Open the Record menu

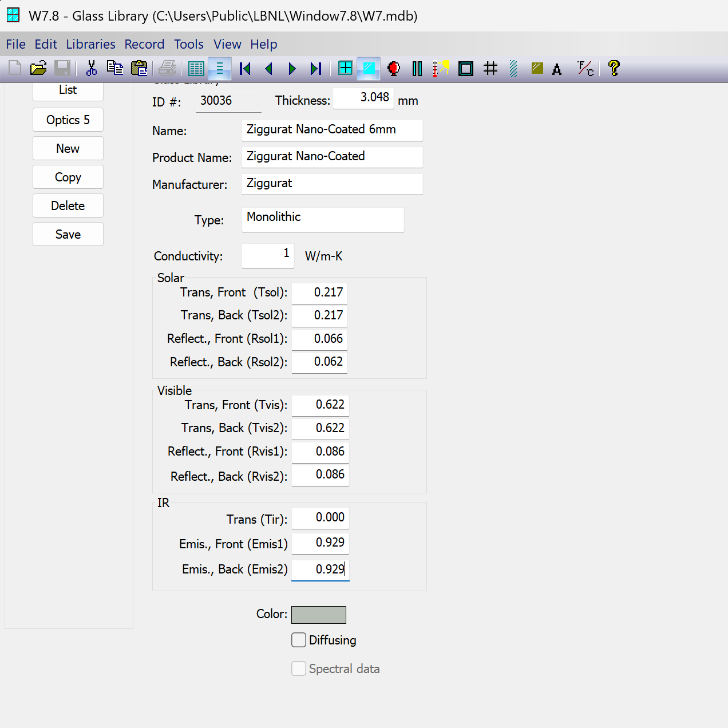click(x=144, y=44)
